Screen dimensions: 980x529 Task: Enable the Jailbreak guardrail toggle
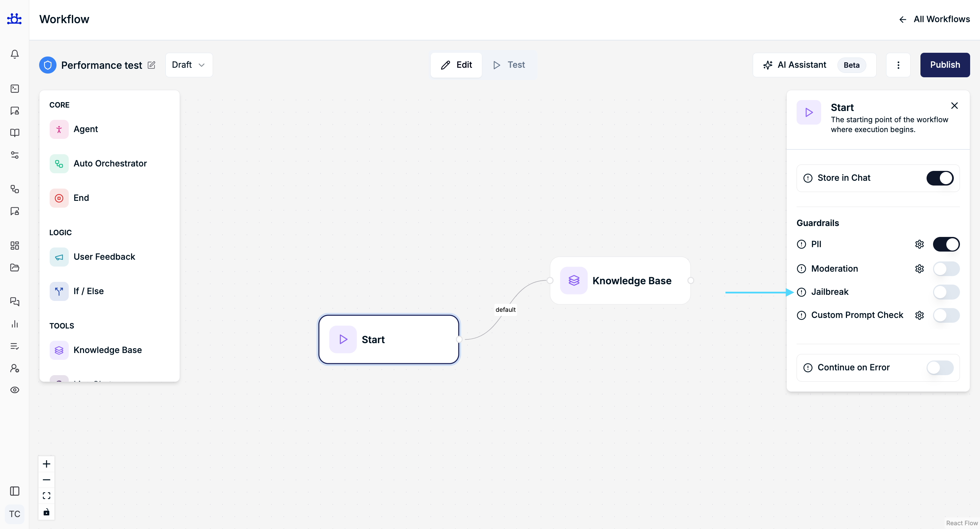[946, 292]
